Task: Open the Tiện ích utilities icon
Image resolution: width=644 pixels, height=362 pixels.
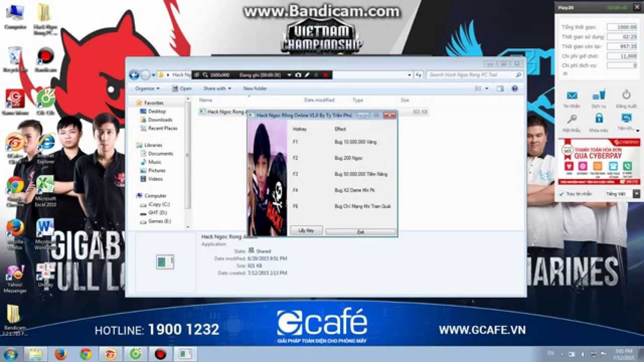Action: [626, 119]
